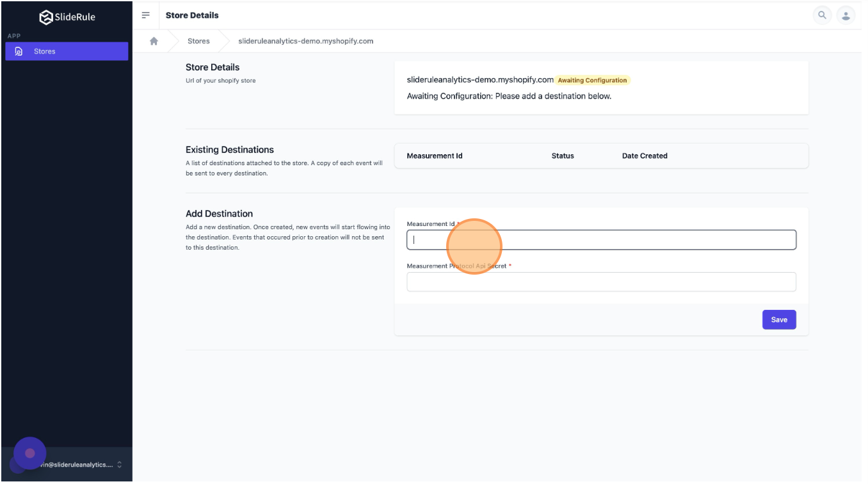Click the Date Created column header
Image resolution: width=868 pixels, height=484 pixels.
(x=645, y=156)
